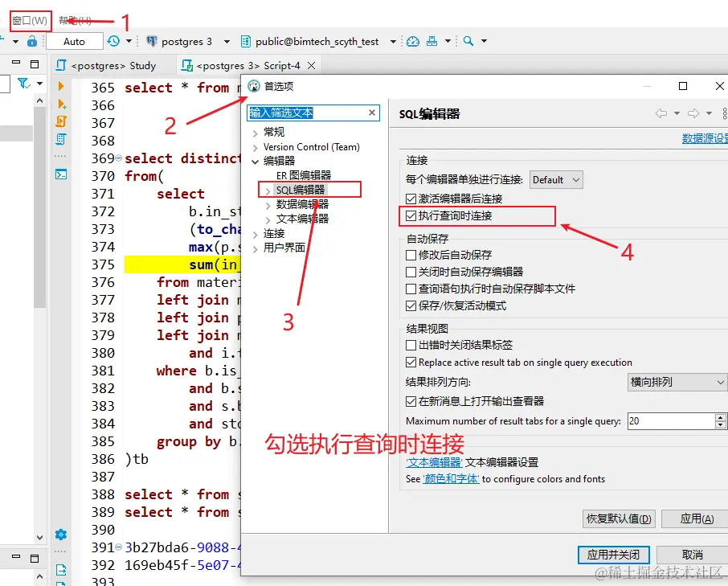Increase the maximum result tabs value

click(x=720, y=417)
